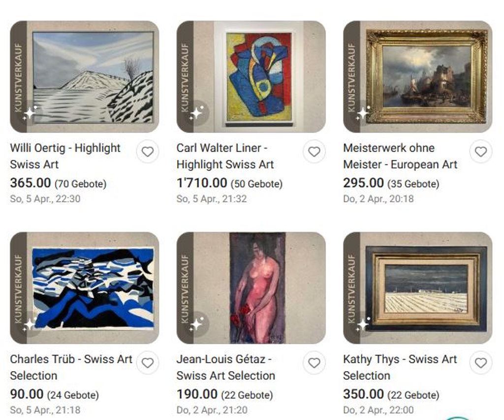Click the sparkle icon on the Jean-Louis Gétaz nude
Viewport: 504px width, 420px height.
tap(197, 324)
